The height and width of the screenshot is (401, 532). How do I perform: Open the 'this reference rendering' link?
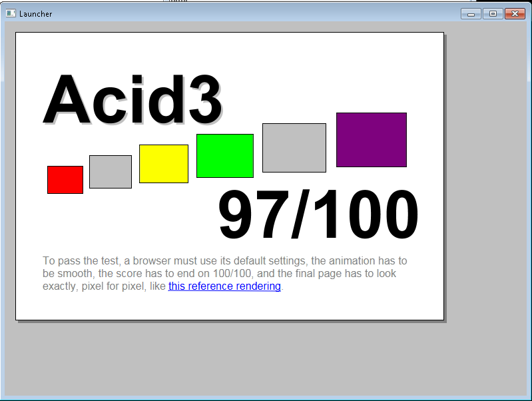tap(224, 286)
